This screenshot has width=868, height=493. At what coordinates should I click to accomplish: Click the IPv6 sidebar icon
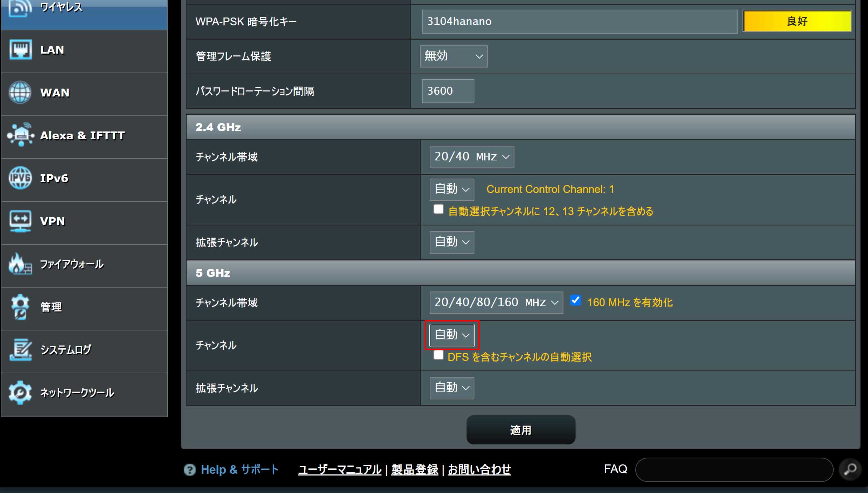pyautogui.click(x=20, y=178)
